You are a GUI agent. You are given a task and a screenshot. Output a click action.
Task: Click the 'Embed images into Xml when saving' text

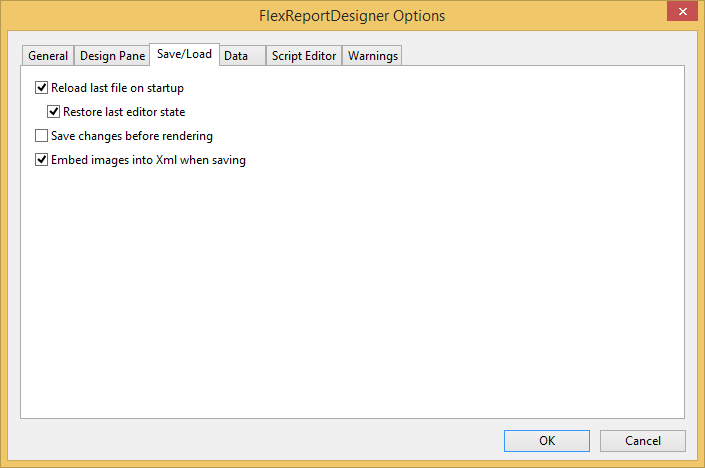[x=148, y=160]
